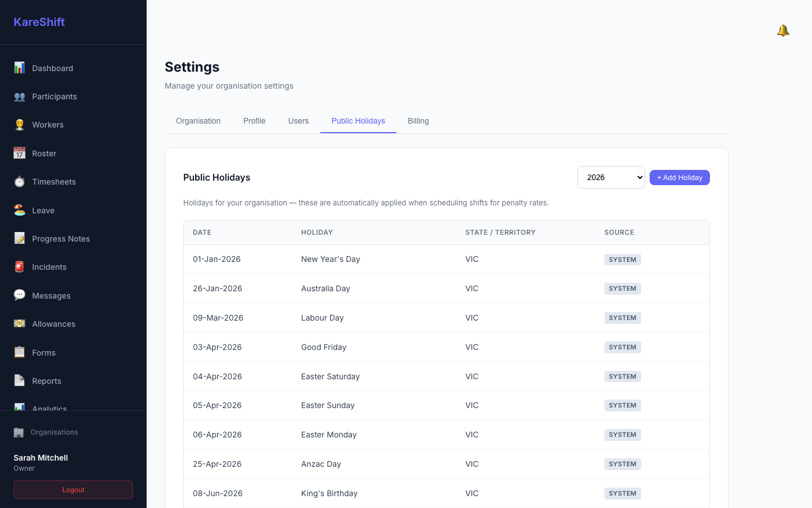Navigate to Reports in sidebar
The height and width of the screenshot is (508, 812).
[73, 381]
